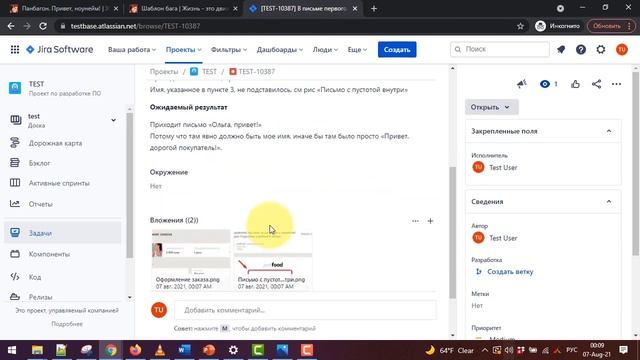Screen dimensions: 640x360
Task: Go back in browser
Action: 11,26
